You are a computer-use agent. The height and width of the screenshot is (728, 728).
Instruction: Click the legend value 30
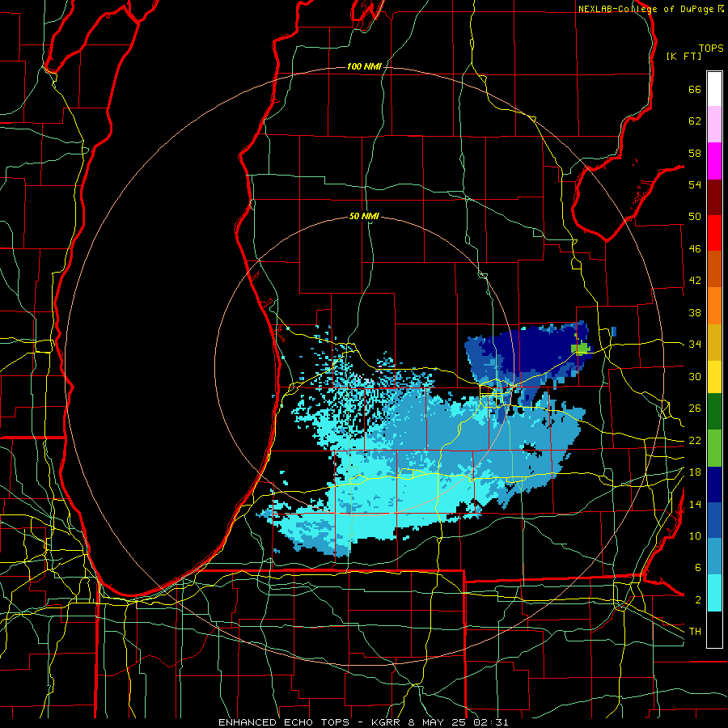coord(695,376)
